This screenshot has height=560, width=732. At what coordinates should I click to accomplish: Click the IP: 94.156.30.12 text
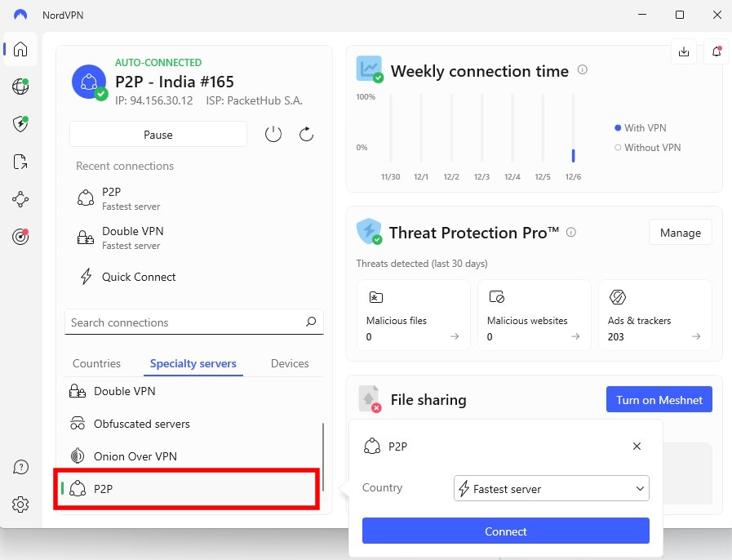coord(154,100)
